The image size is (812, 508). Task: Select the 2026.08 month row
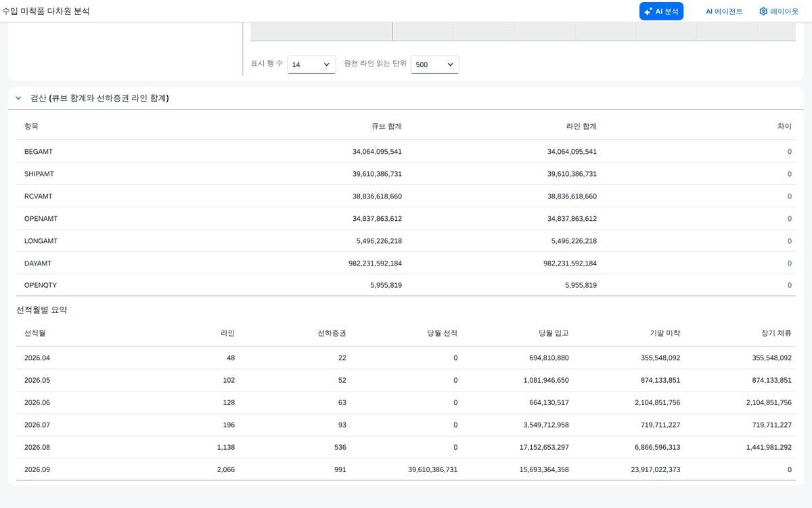pyautogui.click(x=406, y=447)
